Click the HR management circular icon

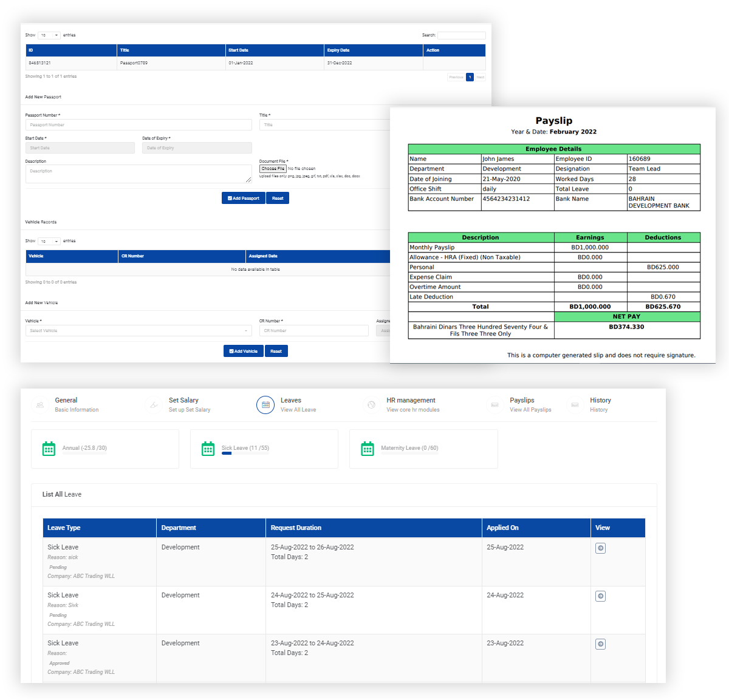click(x=371, y=405)
